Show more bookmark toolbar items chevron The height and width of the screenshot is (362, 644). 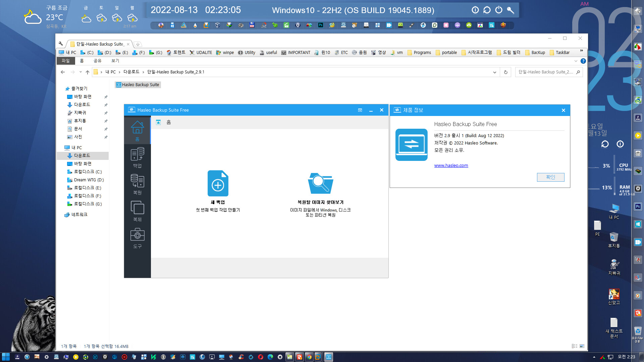[x=581, y=51]
